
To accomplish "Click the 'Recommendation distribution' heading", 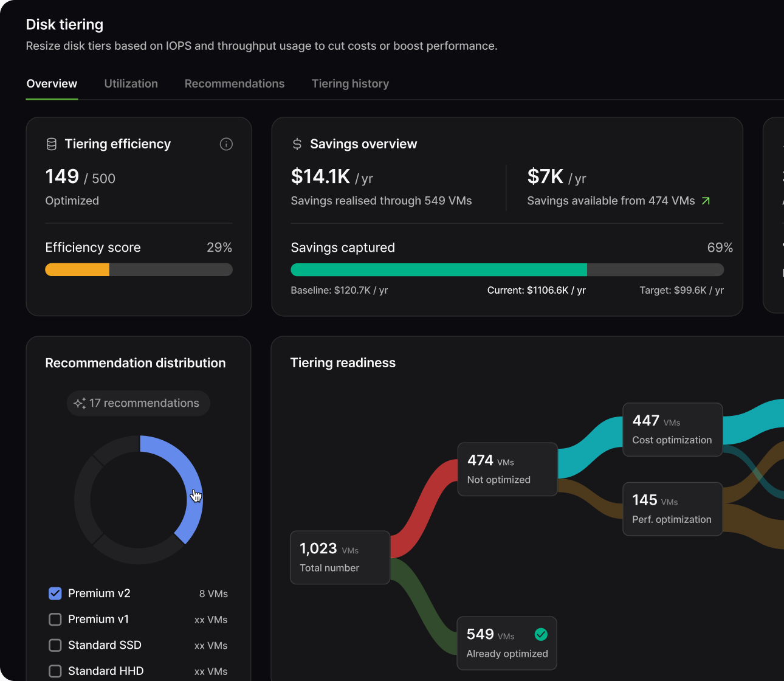I will click(x=136, y=363).
